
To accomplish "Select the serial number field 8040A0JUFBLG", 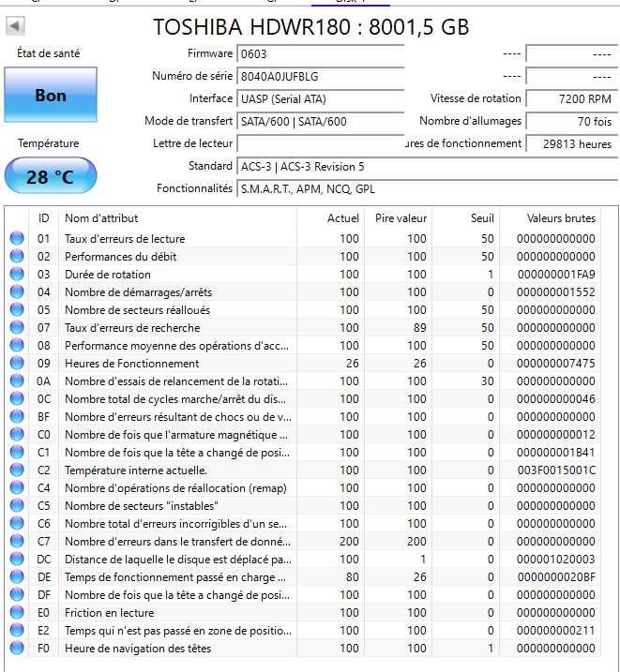I will pos(320,76).
